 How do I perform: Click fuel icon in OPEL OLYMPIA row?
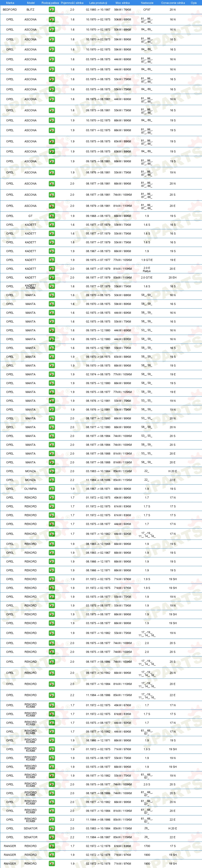point(51,488)
